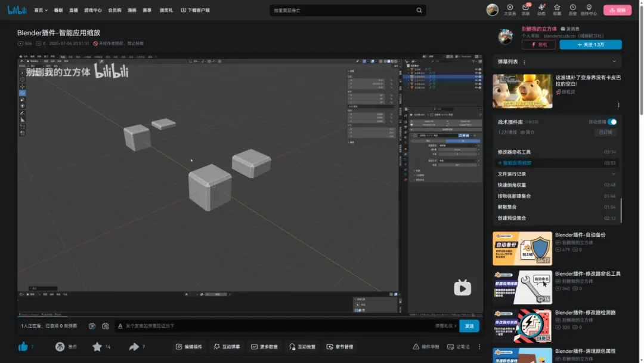Click the 投稿 upload button
The height and width of the screenshot is (363, 644).
(x=617, y=10)
